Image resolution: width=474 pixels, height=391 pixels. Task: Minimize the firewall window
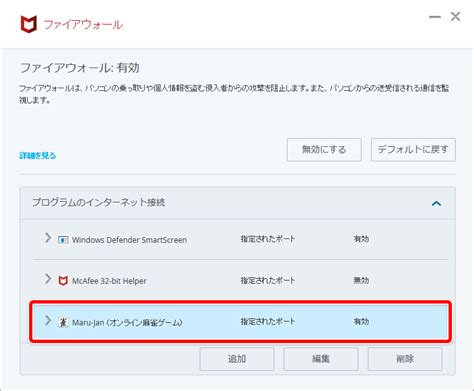tap(435, 17)
